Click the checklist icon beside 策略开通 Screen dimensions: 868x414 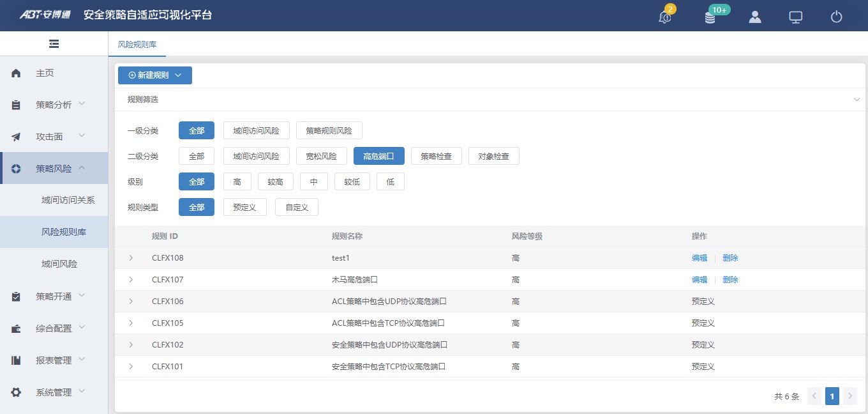17,296
